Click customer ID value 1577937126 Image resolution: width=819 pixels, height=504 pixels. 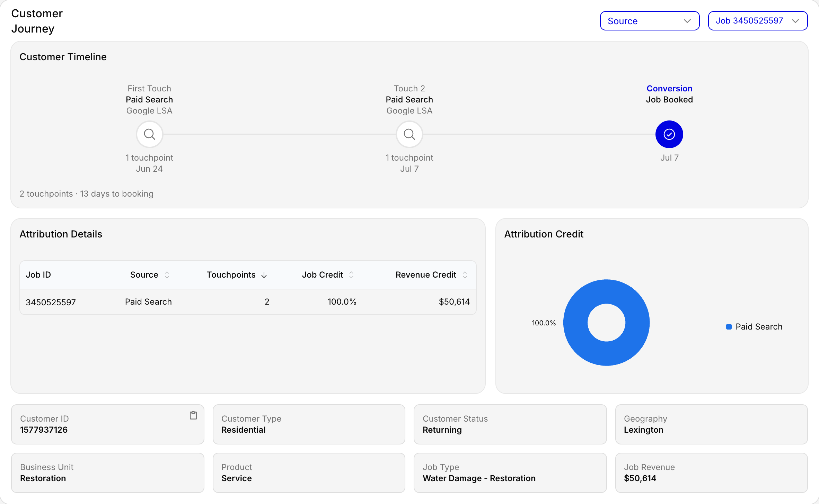[x=44, y=430]
